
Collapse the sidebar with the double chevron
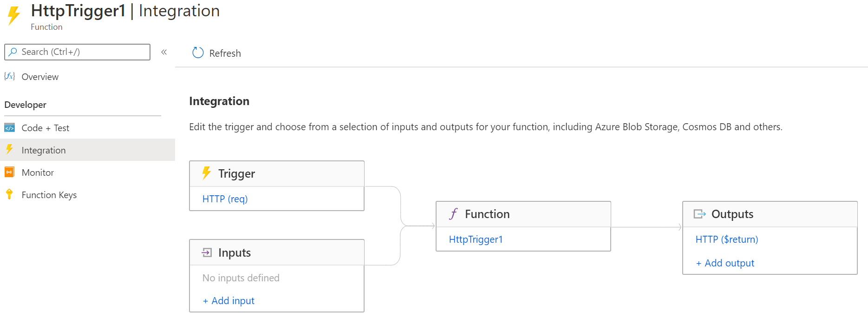[164, 52]
